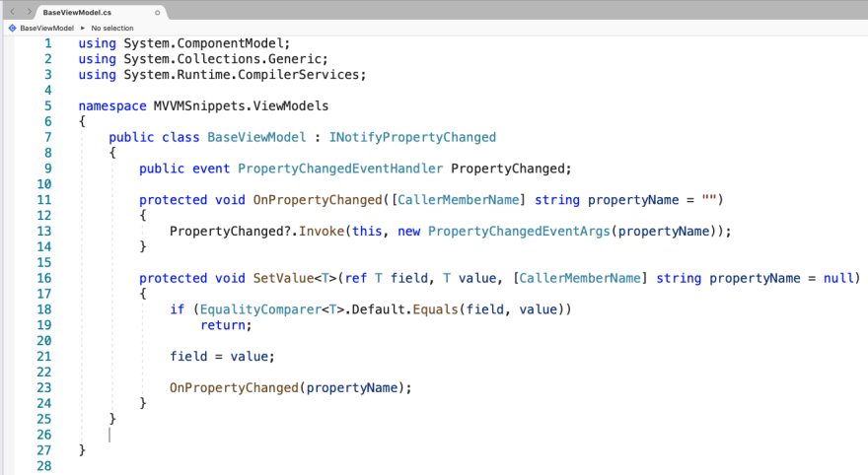The height and width of the screenshot is (475, 868).
Task: Click the null default value on line 16
Action: coord(838,278)
